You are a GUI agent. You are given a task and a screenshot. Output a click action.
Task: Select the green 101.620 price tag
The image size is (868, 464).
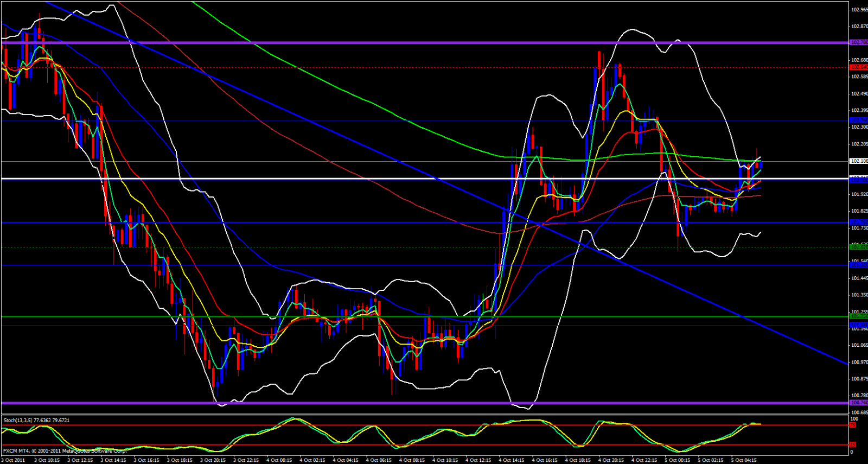click(858, 247)
